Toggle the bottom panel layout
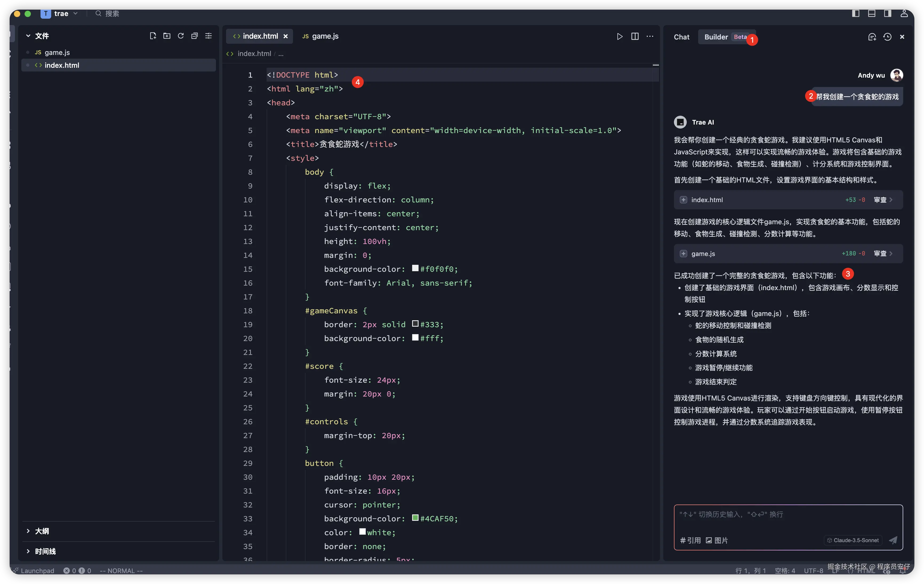The image size is (924, 584). (871, 13)
